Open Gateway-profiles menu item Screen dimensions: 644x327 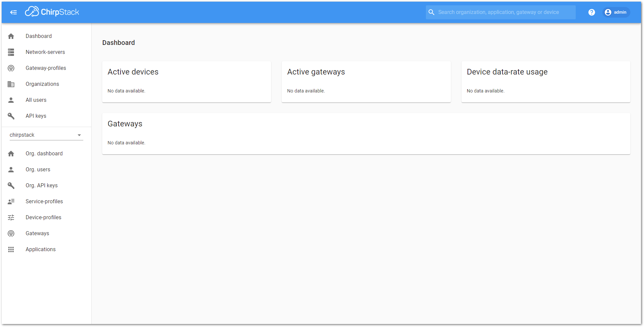(46, 68)
